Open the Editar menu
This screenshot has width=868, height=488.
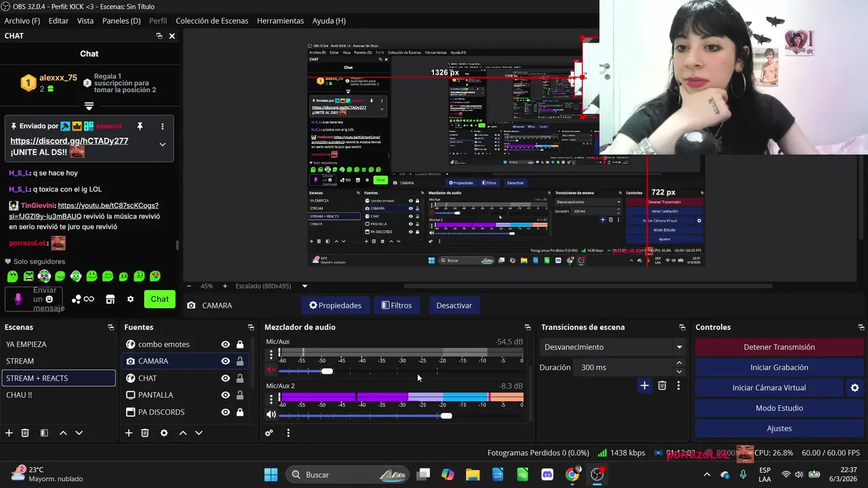coord(58,21)
